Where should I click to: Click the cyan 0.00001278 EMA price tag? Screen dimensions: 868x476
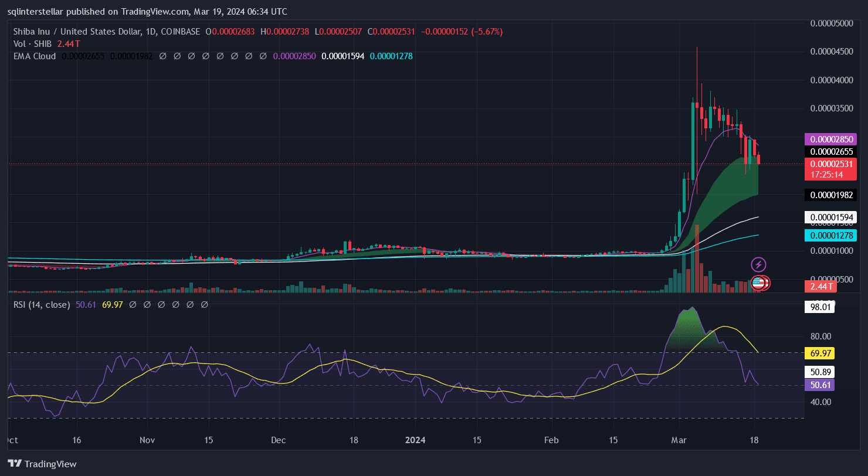(x=833, y=236)
